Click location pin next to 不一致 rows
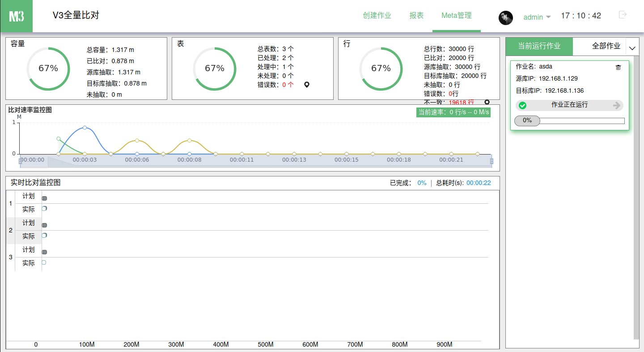This screenshot has height=352, width=644. (487, 102)
